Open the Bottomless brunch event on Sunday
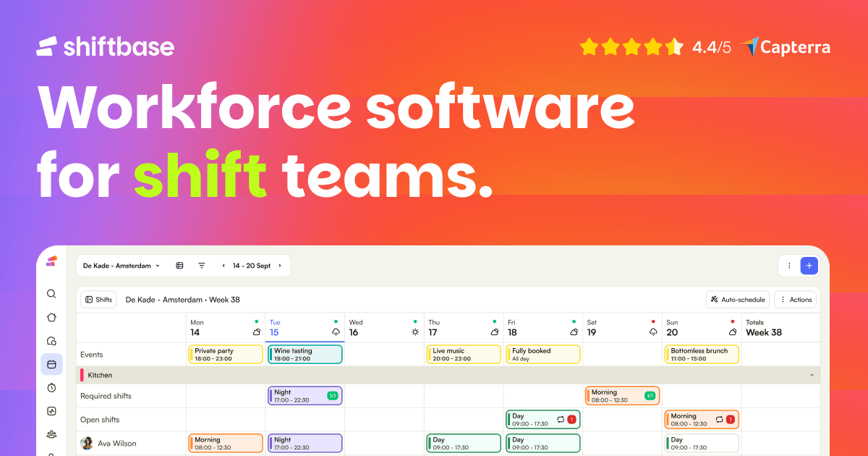The image size is (868, 456). (702, 354)
